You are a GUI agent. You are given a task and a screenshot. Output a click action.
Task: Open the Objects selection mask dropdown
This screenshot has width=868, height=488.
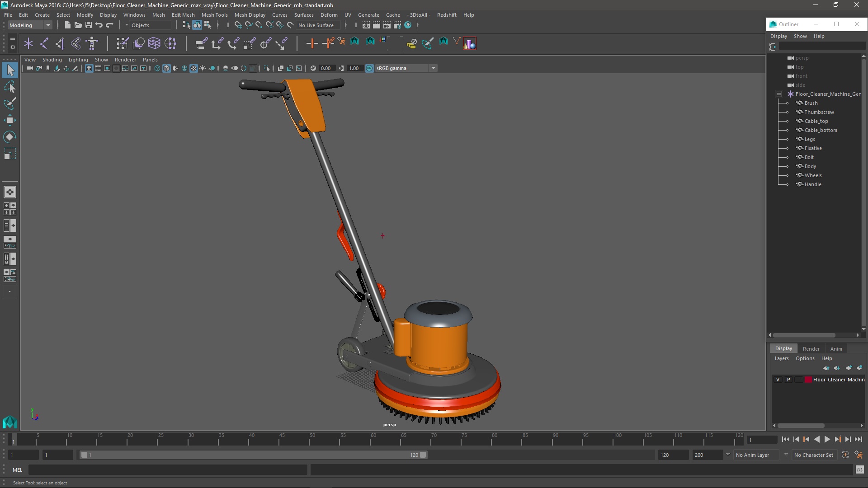(151, 25)
